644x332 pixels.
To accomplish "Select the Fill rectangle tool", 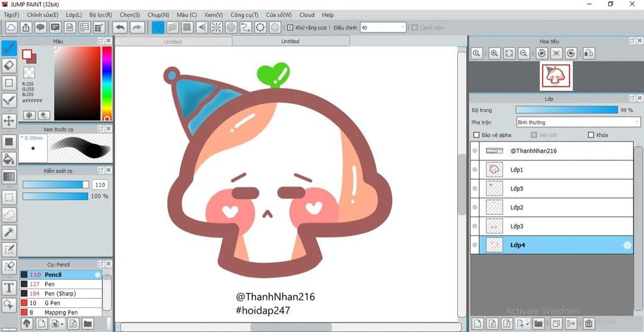I will tap(9, 141).
